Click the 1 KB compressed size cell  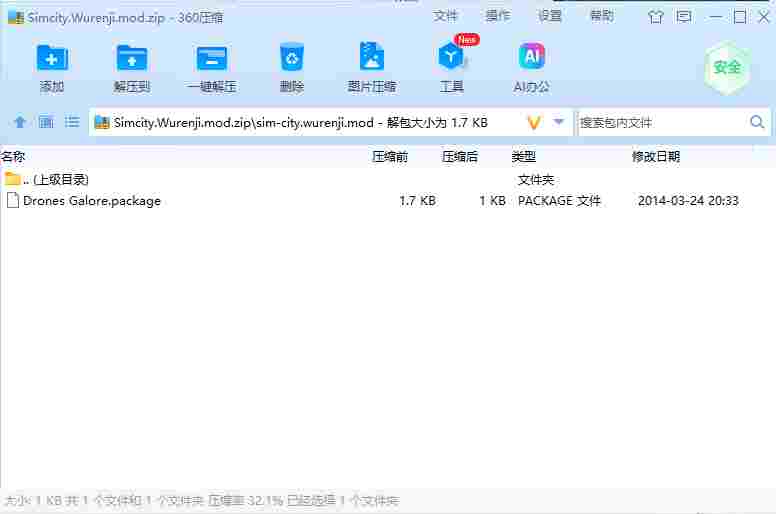(x=492, y=201)
